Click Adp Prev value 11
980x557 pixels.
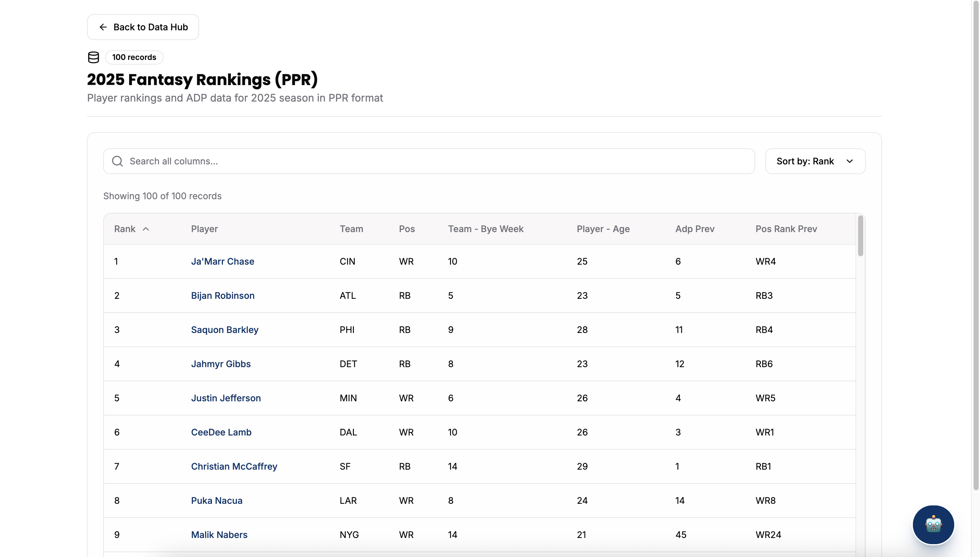tap(679, 329)
